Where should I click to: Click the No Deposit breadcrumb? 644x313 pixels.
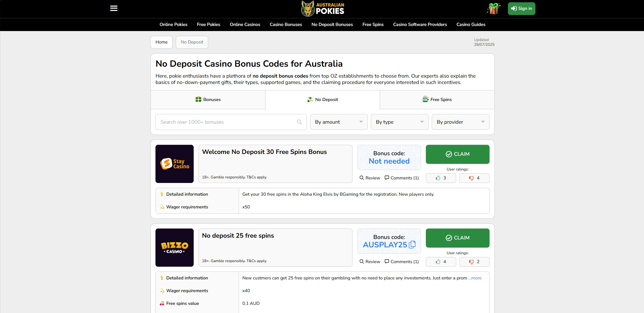pos(192,42)
